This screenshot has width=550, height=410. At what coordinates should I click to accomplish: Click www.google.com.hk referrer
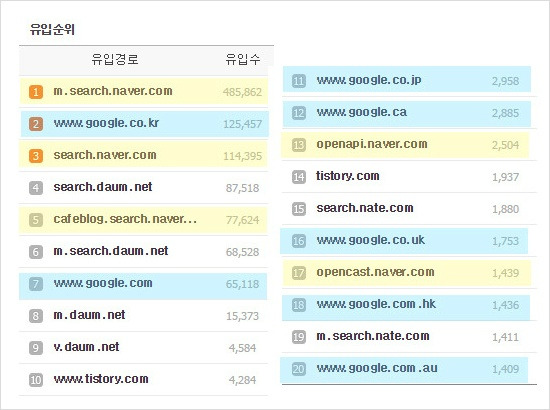tap(376, 304)
